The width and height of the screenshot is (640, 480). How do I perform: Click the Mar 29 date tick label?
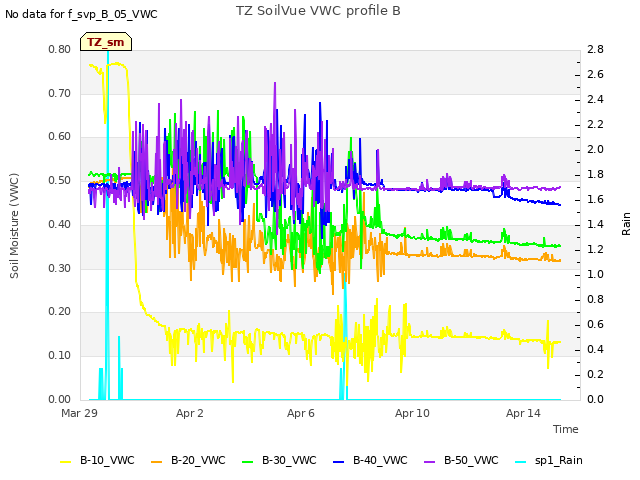coord(80,413)
